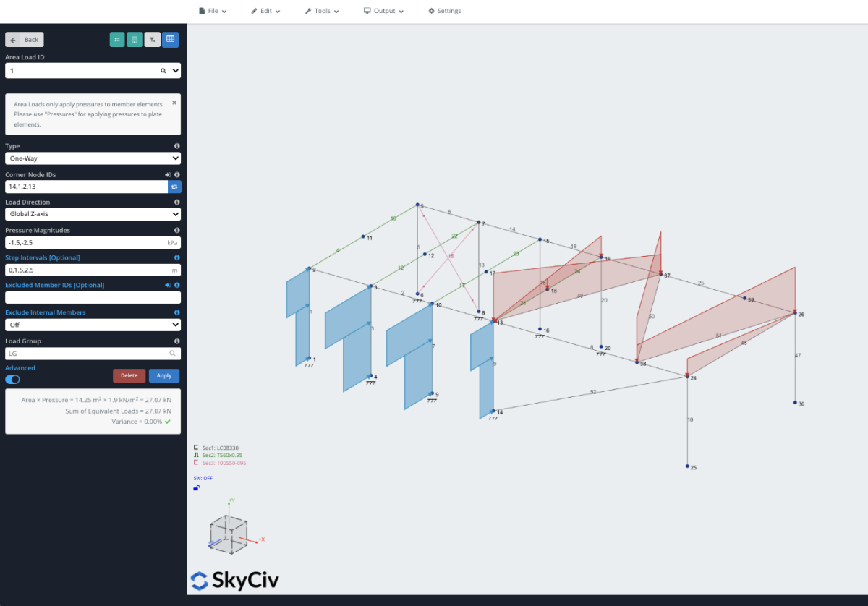
Task: Open the Load Direction dropdown
Action: (x=93, y=214)
